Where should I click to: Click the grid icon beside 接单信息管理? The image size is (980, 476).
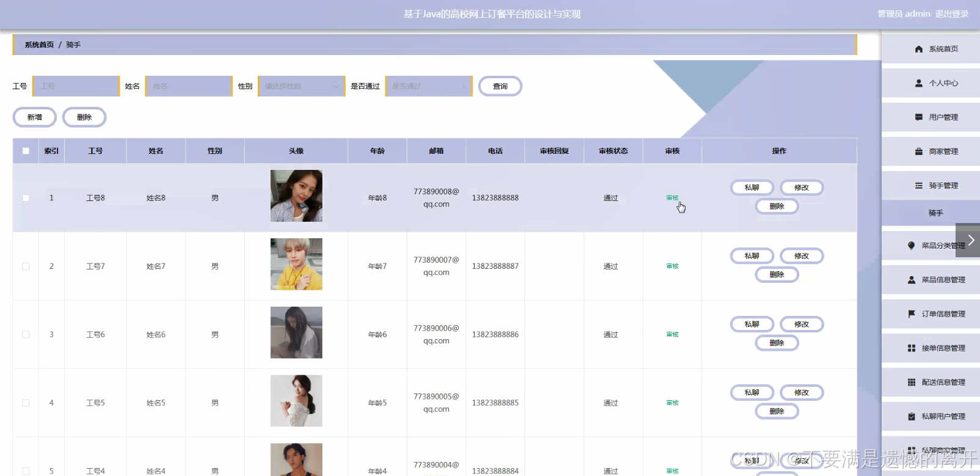point(911,348)
